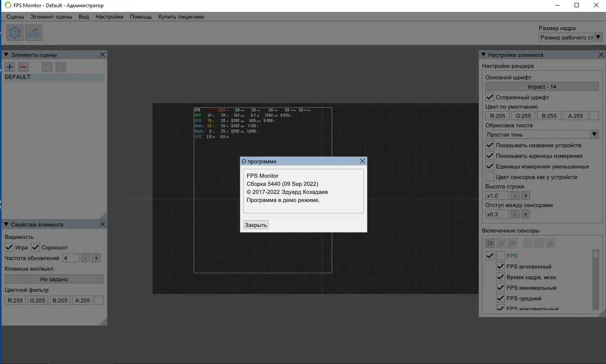Open the Купить лицензию menu item
The height and width of the screenshot is (364, 606).
click(x=181, y=17)
